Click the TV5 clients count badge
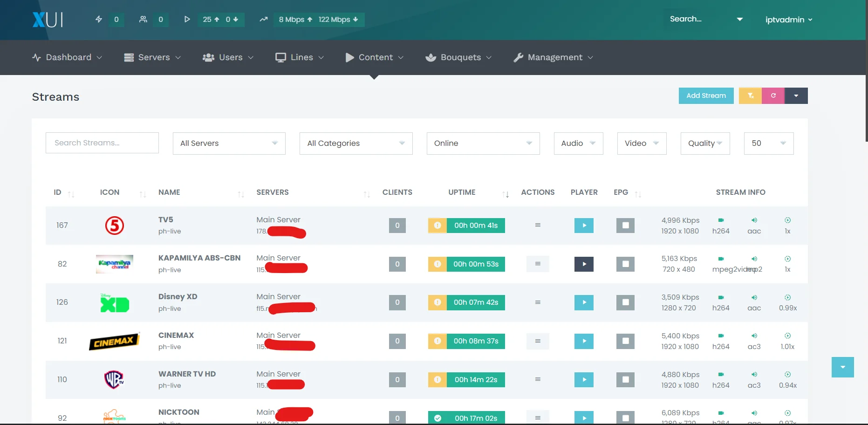The image size is (868, 425). [397, 226]
